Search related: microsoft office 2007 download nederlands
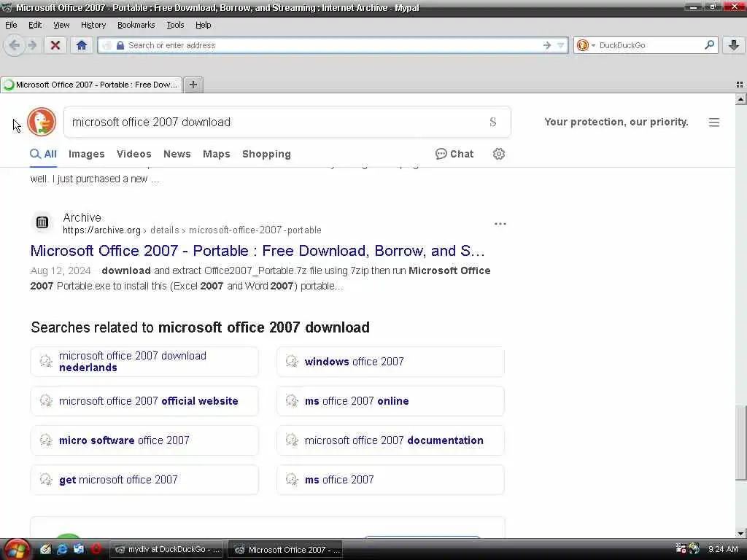The width and height of the screenshot is (747, 560). [144, 362]
